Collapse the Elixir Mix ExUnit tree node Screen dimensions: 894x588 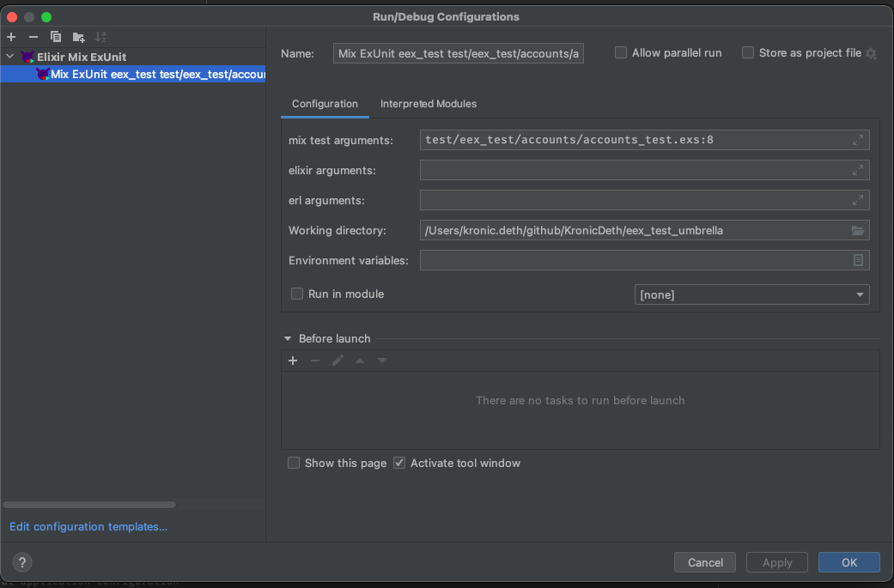click(9, 57)
